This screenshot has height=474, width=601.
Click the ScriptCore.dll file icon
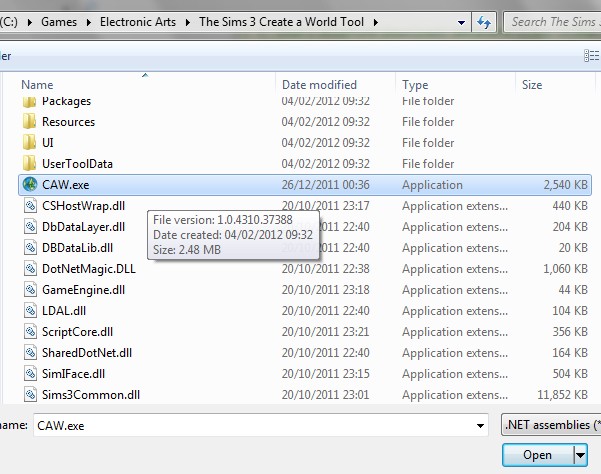point(30,332)
